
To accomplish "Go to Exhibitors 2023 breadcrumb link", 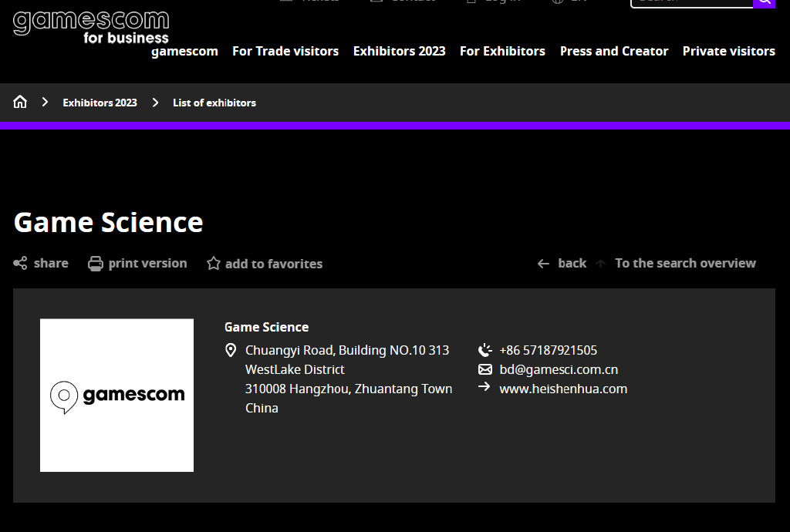I will pyautogui.click(x=100, y=103).
